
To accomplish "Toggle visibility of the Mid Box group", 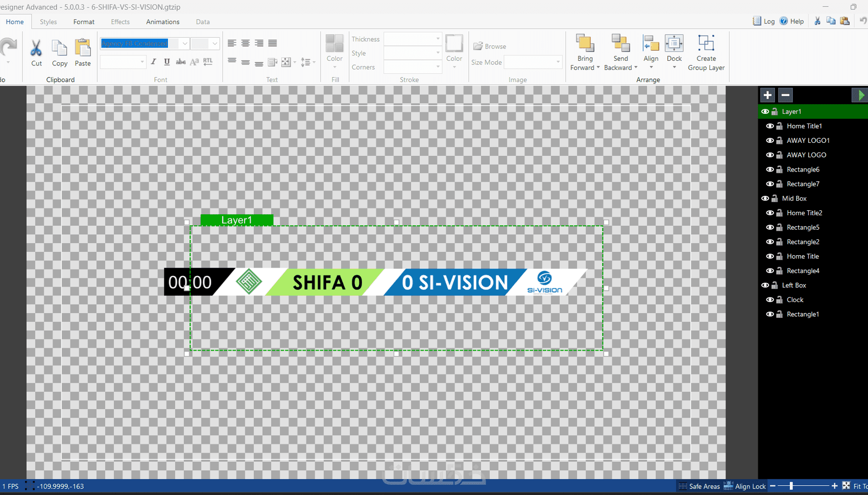I will point(765,199).
